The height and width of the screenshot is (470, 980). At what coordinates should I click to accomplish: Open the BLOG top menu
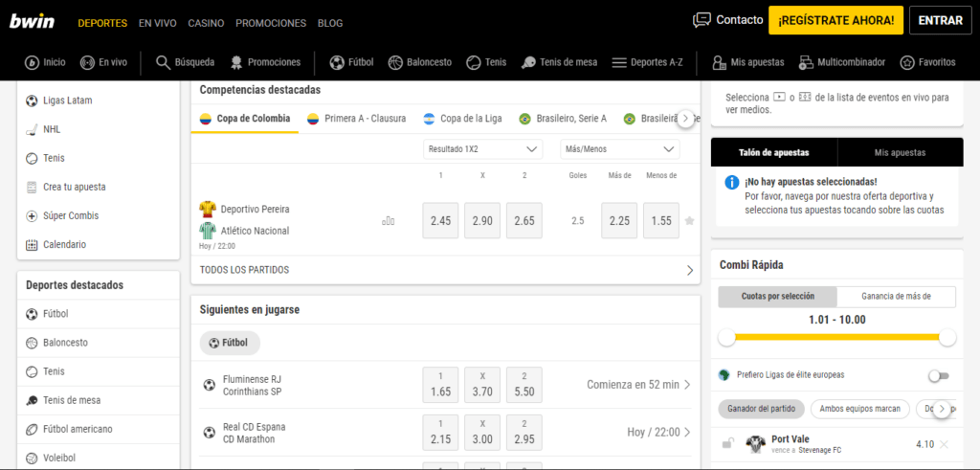point(330,23)
